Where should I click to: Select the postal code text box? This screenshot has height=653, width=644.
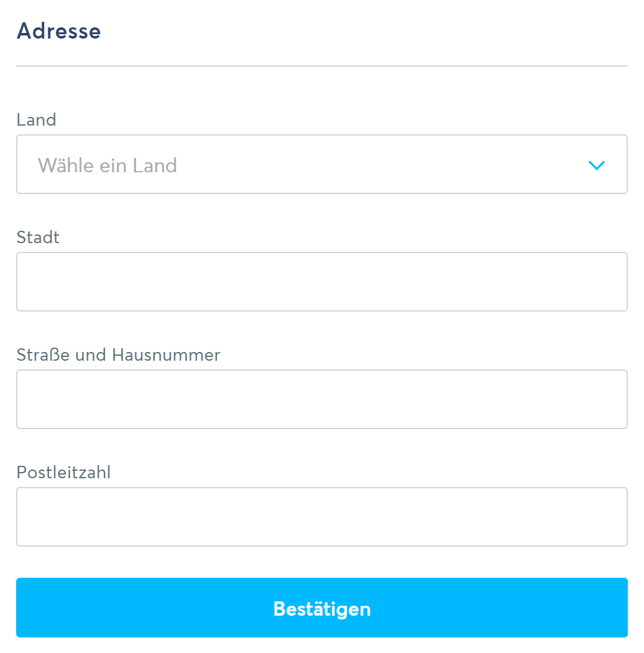point(321,517)
